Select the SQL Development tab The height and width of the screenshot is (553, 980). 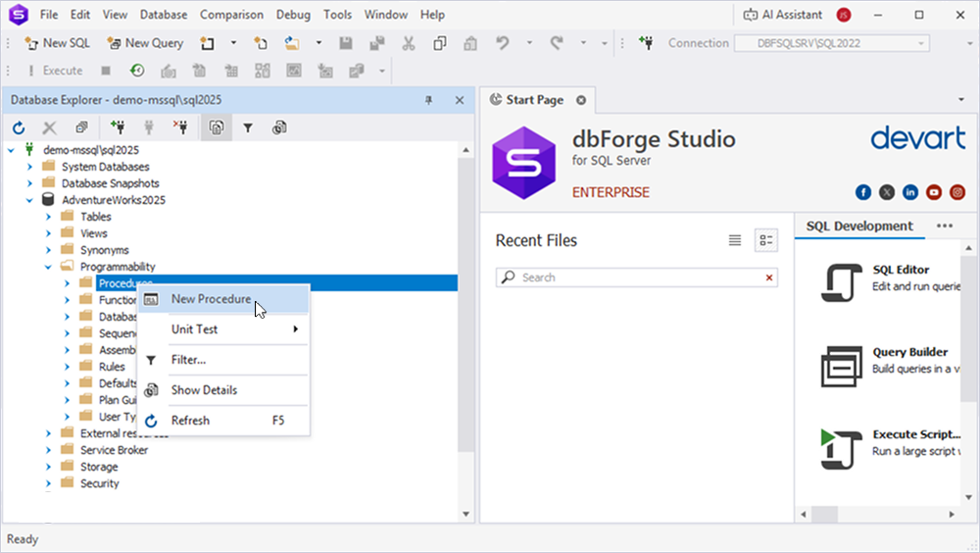pos(859,226)
